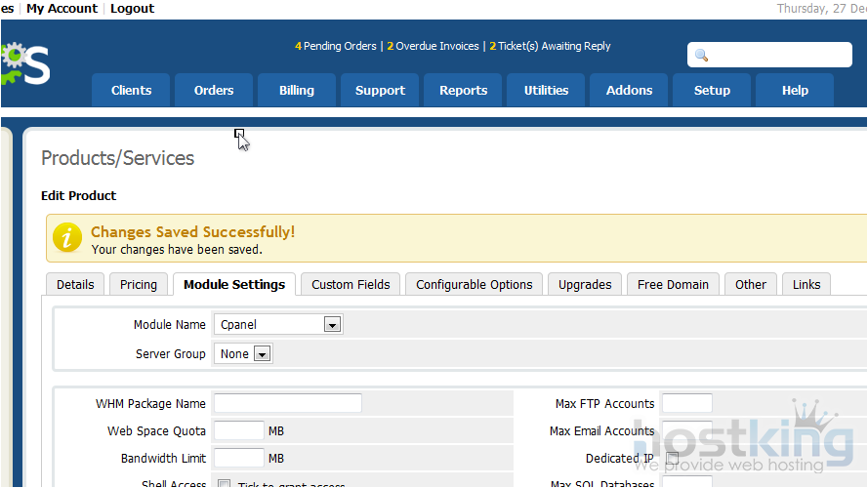Image resolution: width=868 pixels, height=488 pixels.
Task: Open the Billing menu
Action: (297, 90)
